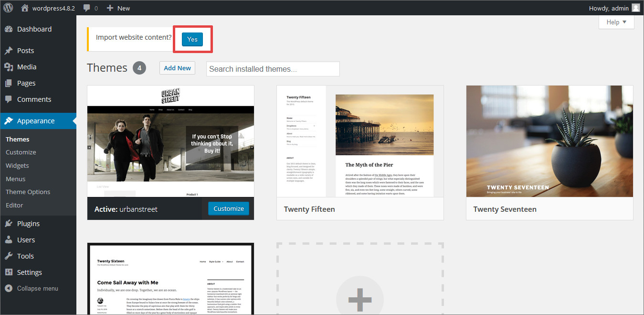
Task: Click Yes to import website content
Action: 192,39
